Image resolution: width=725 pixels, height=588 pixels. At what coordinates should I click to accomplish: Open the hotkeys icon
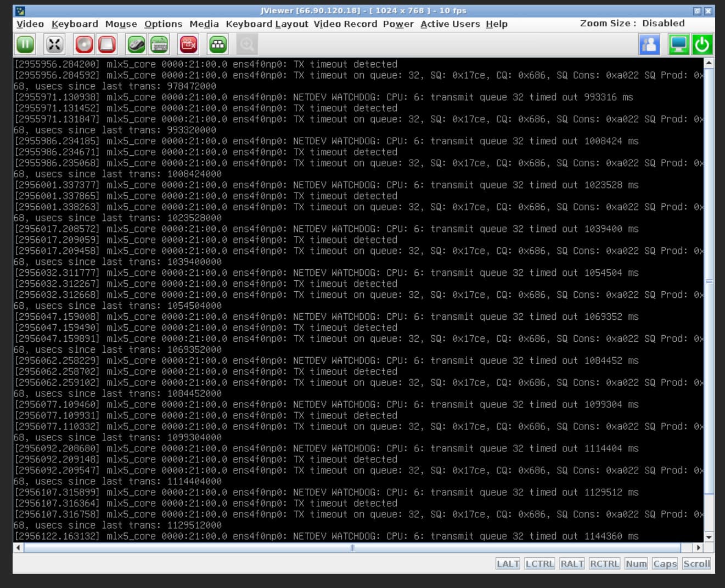pos(218,44)
